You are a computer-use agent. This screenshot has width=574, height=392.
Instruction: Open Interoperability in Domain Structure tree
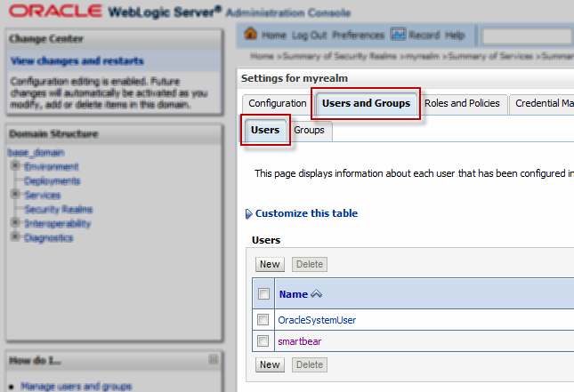click(x=58, y=223)
